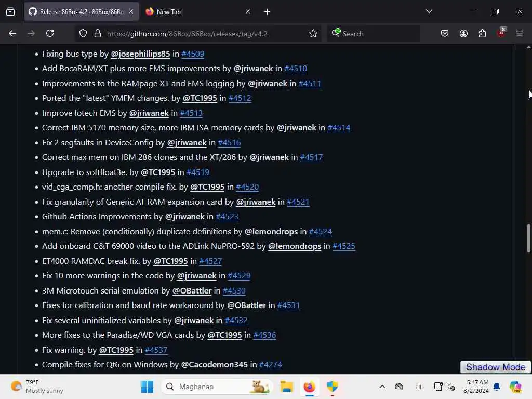Screen dimensions: 532x399
Task: Click the uBlock Origin extension icon
Action: tap(501, 33)
